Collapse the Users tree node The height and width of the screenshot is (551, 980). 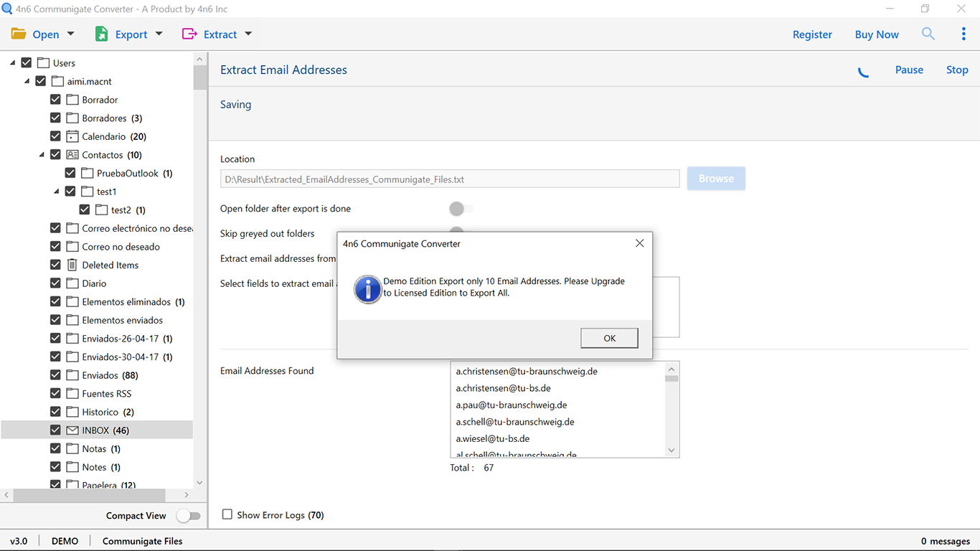pyautogui.click(x=13, y=63)
